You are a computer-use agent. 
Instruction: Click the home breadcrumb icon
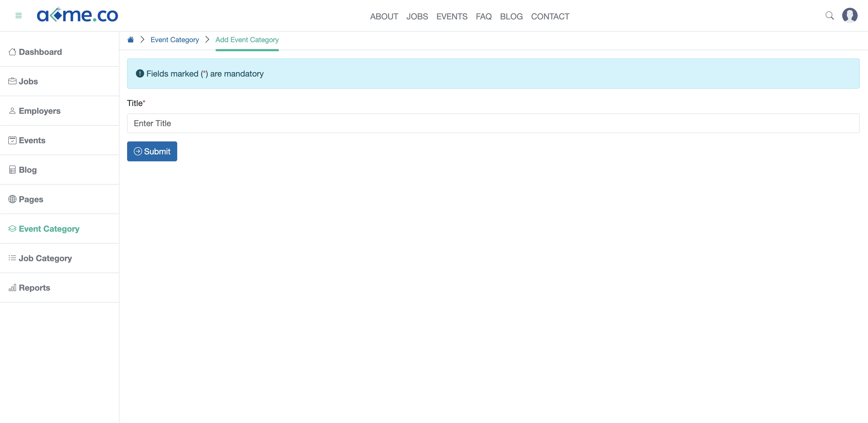coord(131,40)
